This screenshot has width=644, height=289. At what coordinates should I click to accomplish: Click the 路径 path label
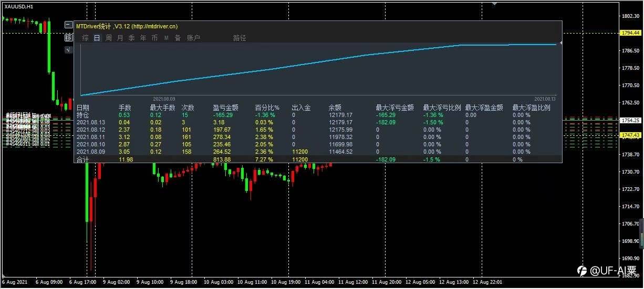tap(240, 38)
